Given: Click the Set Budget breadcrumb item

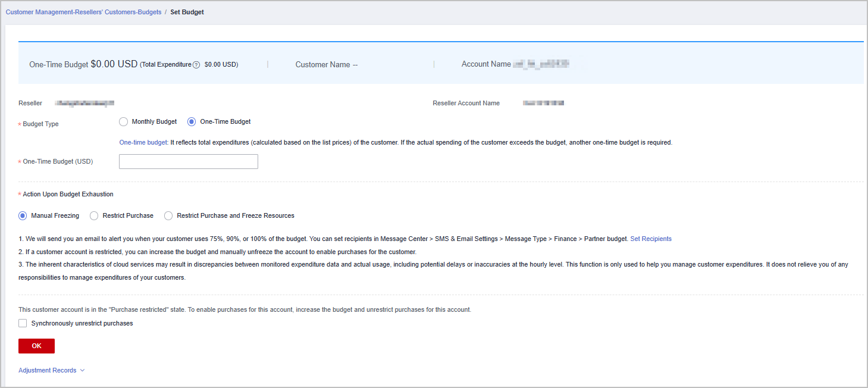Looking at the screenshot, I should [187, 12].
